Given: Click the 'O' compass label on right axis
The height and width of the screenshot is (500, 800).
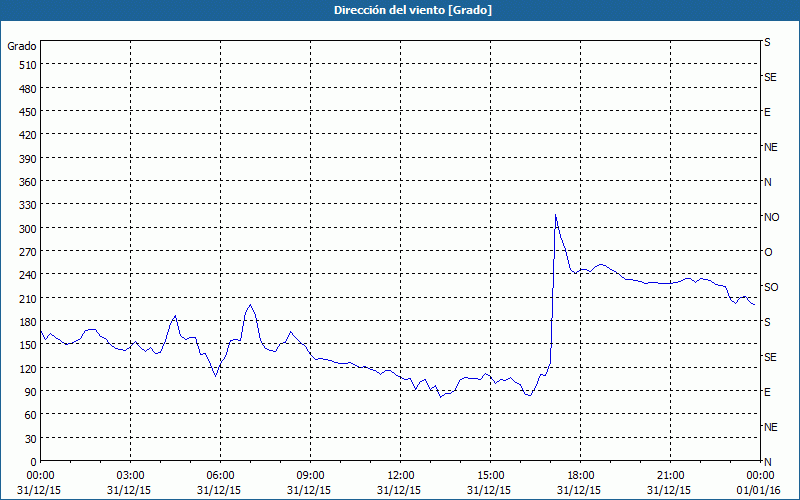Looking at the screenshot, I should pos(768,252).
